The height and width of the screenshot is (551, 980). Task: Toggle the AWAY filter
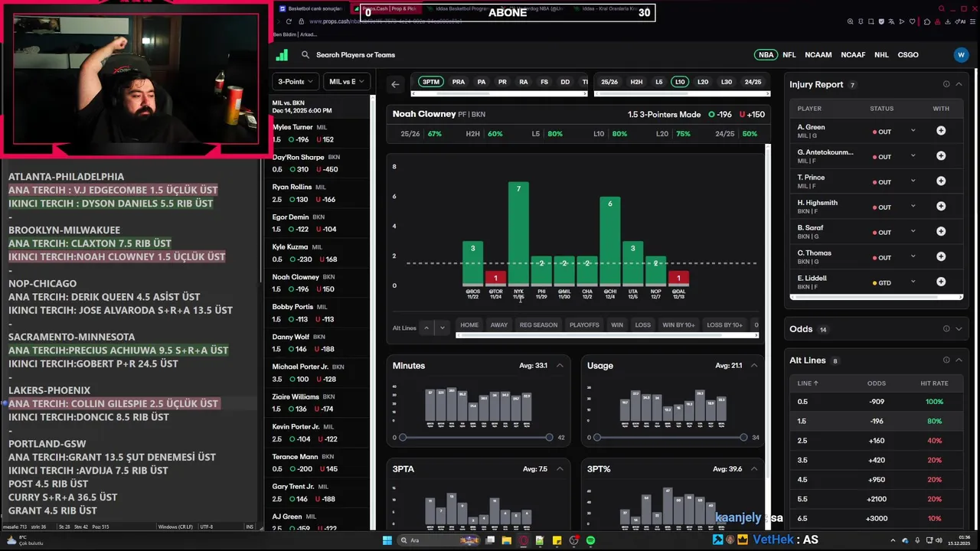point(499,324)
